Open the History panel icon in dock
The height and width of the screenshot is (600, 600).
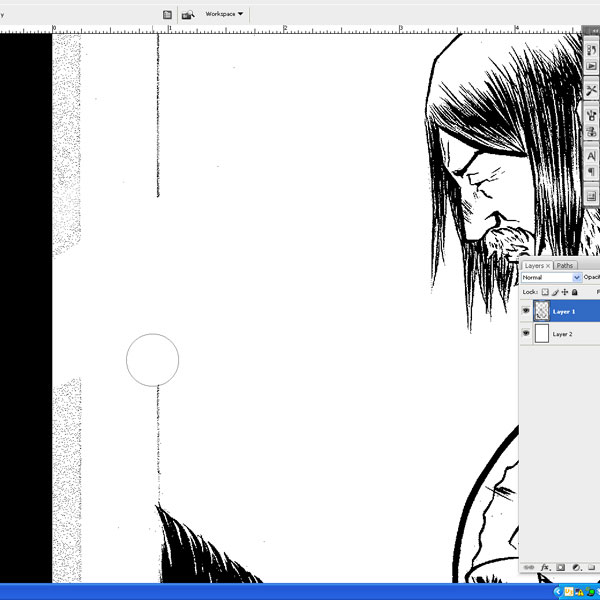592,50
